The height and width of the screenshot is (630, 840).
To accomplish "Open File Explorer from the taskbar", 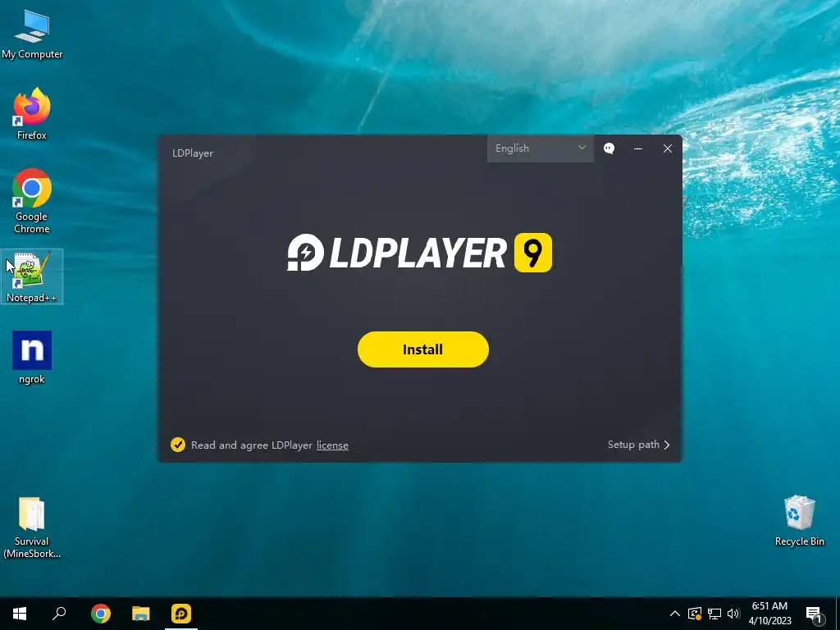I will (x=141, y=614).
